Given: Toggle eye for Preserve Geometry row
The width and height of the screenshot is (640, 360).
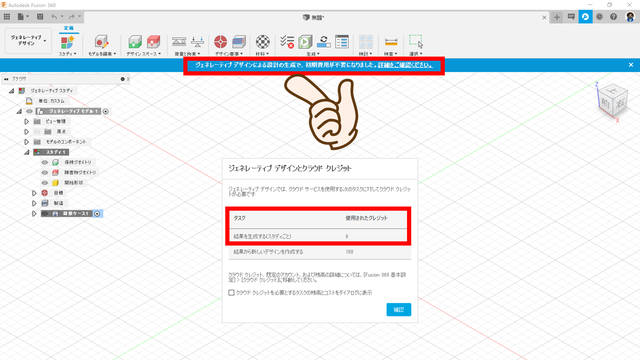Looking at the screenshot, I should click(x=45, y=162).
